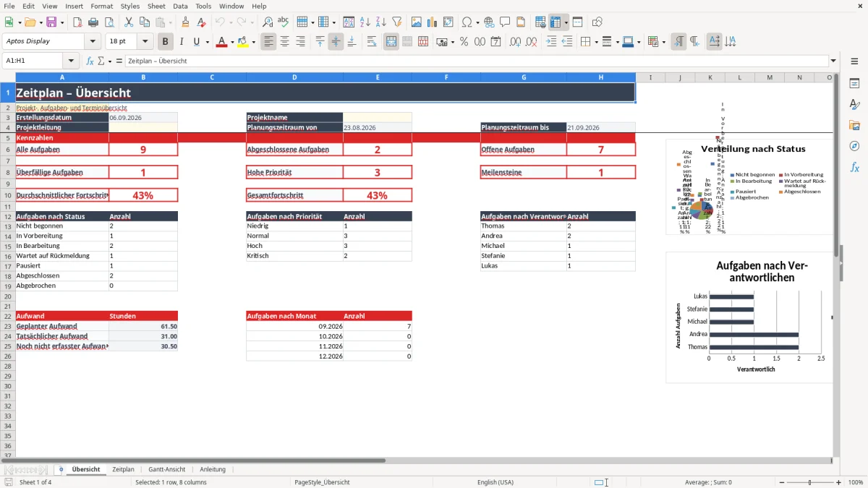Cut selection with the scissors icon

pyautogui.click(x=128, y=22)
